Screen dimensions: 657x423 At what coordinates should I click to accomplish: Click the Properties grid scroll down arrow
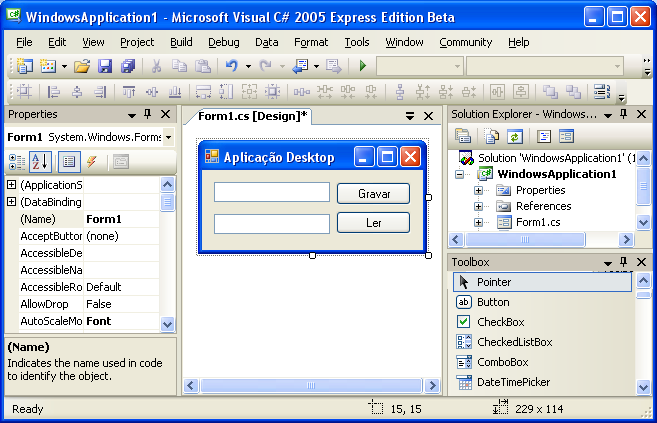click(x=167, y=324)
